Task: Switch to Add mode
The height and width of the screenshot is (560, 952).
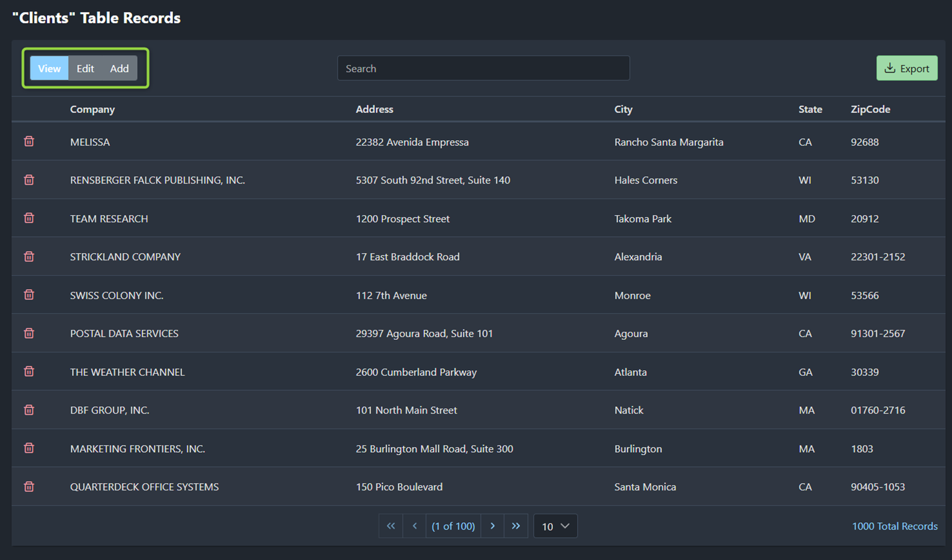Action: pyautogui.click(x=119, y=68)
